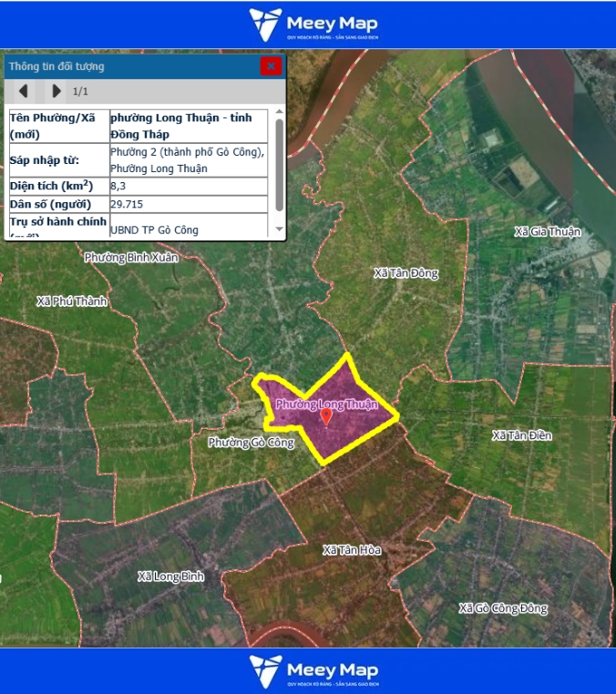Click the Xã Gò Công Đông label
The height and width of the screenshot is (694, 616).
(503, 607)
